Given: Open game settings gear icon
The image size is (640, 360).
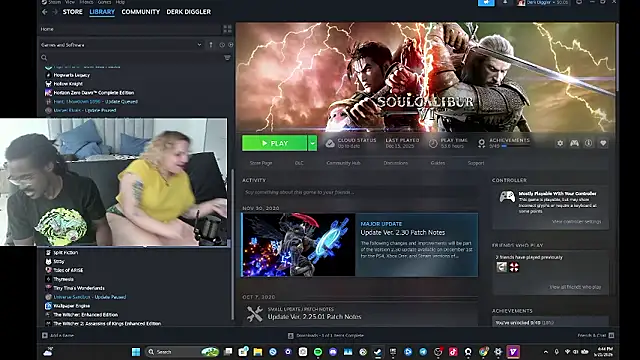Looking at the screenshot, I should [x=560, y=143].
